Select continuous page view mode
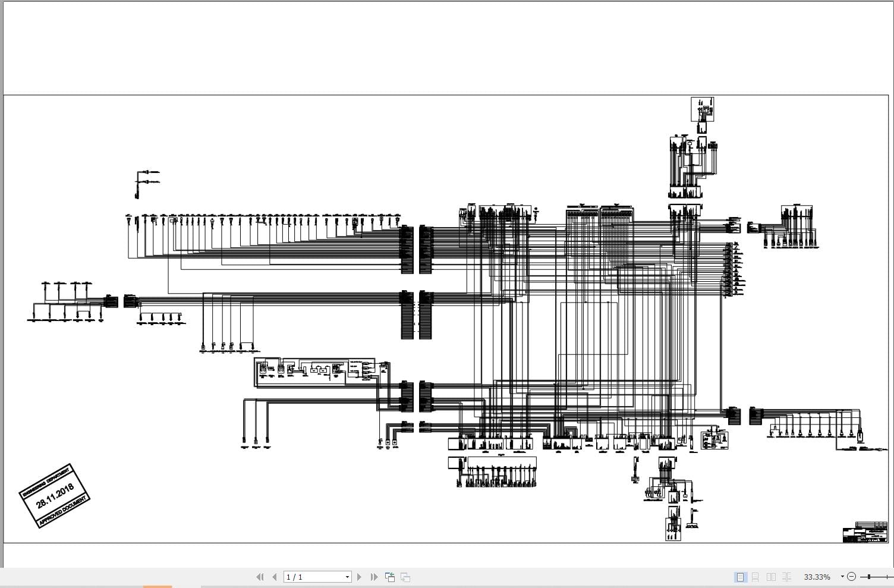 [x=756, y=577]
